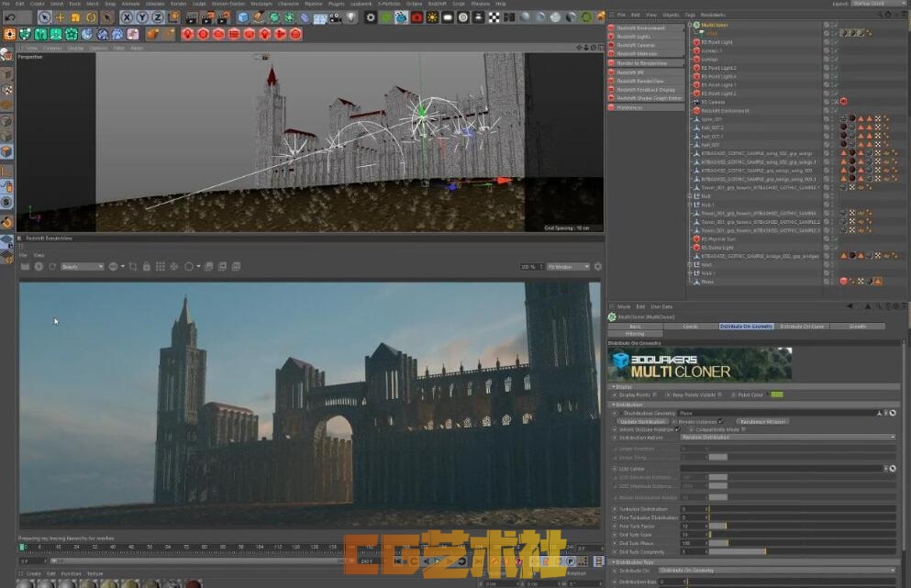The image size is (911, 588).
Task: Add a cube primitive object
Action: pos(243,17)
